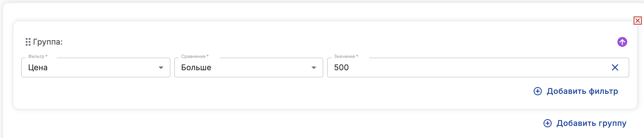Focus the Значение input field
This screenshot has width=644, height=138.
coord(463,68)
